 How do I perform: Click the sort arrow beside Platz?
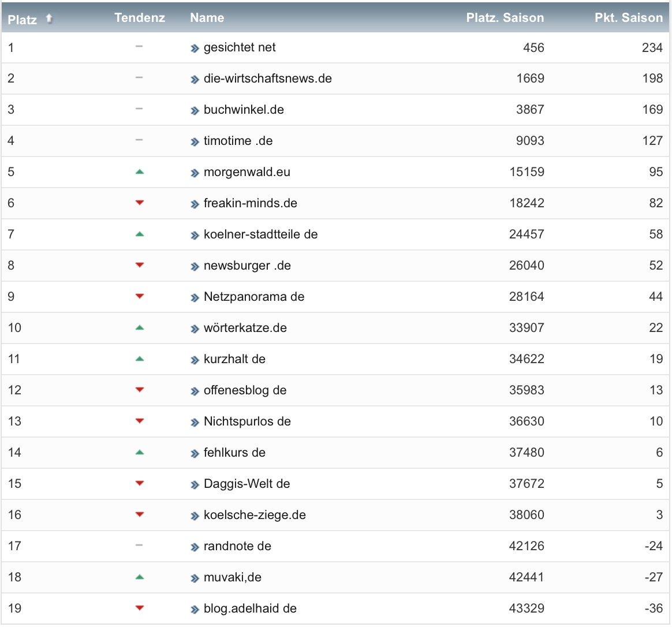tap(49, 18)
